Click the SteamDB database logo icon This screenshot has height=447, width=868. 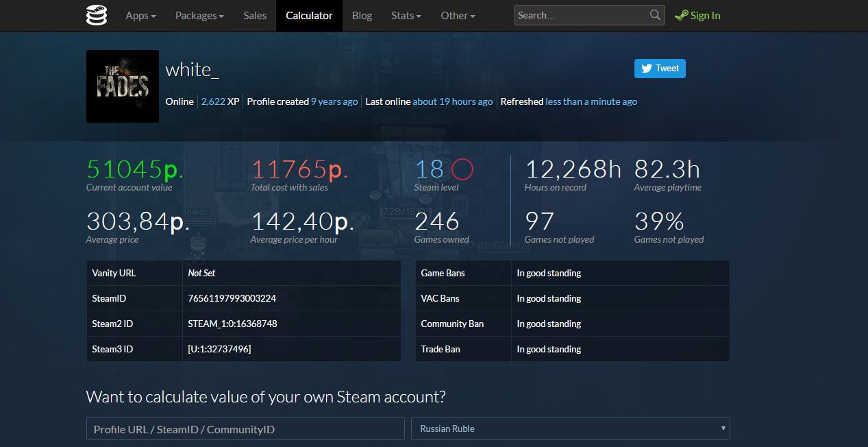[97, 15]
